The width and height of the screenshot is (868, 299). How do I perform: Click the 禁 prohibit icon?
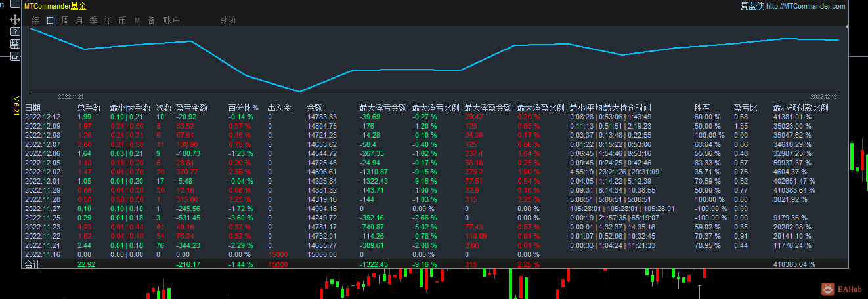[15, 44]
